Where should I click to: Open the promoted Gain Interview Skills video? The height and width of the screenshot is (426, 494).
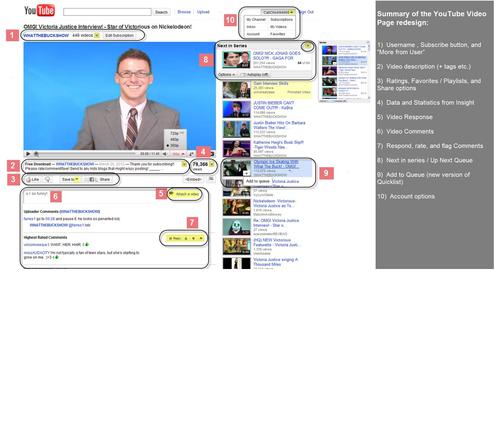pos(271,83)
